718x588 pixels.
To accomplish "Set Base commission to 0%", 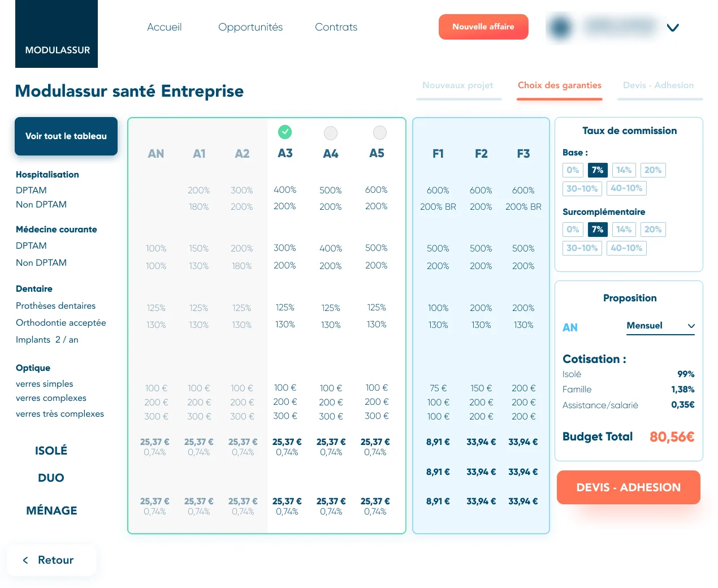I will pyautogui.click(x=573, y=170).
